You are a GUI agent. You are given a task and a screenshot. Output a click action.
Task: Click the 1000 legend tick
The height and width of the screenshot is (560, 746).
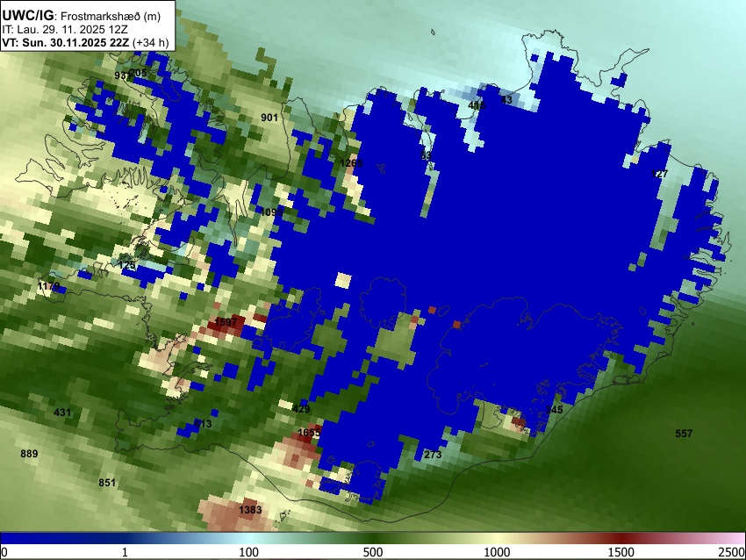(x=497, y=552)
